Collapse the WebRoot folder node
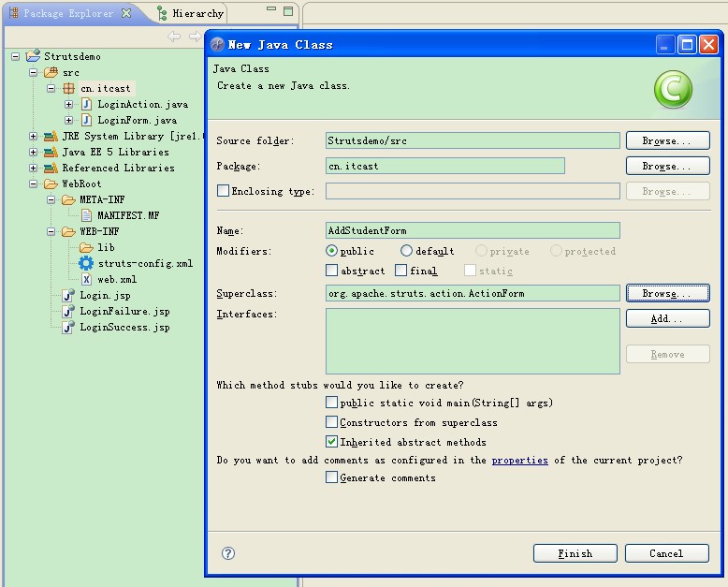 coord(33,183)
